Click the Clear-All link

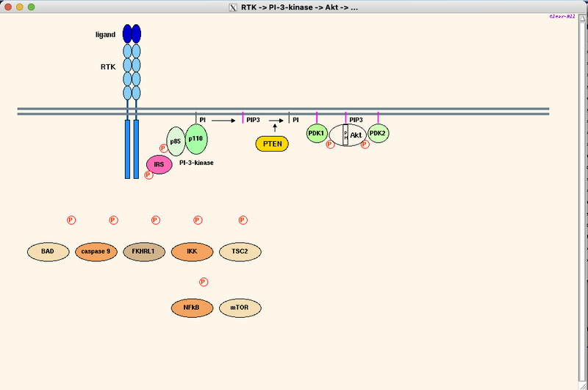[x=561, y=18]
